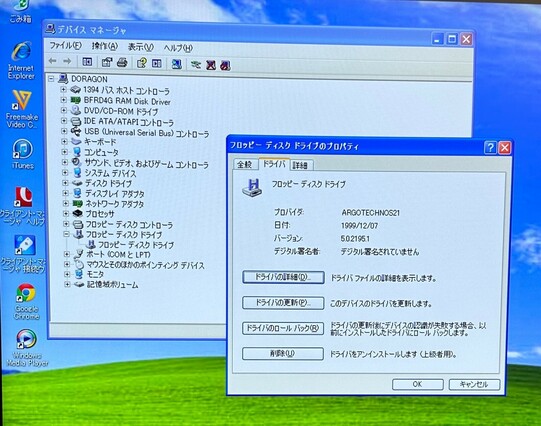Expand the ネットワーク アダプタ tree node

tap(65, 204)
